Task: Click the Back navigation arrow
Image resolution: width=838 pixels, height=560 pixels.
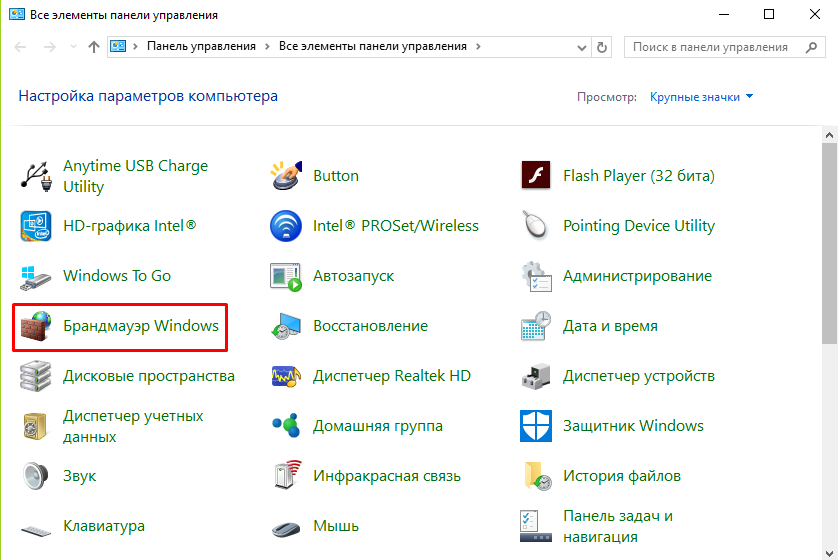Action: [x=20, y=47]
